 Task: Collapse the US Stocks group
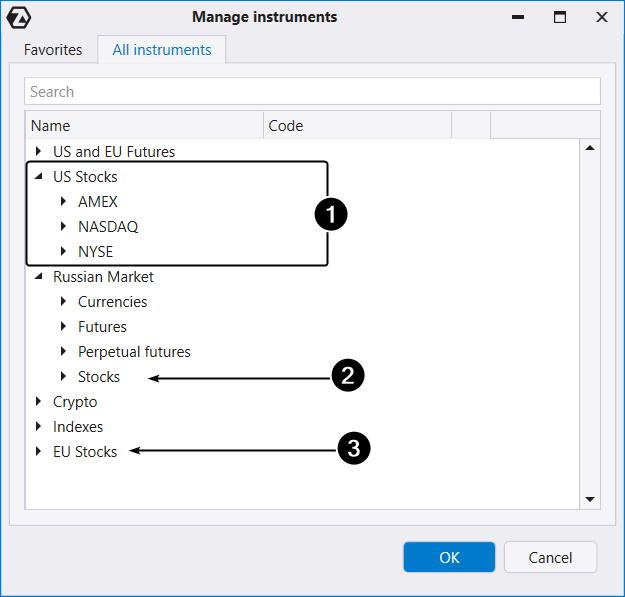coord(39,177)
